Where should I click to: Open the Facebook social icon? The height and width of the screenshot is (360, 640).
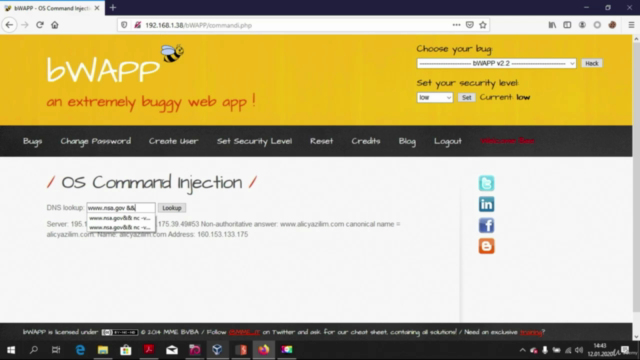[x=487, y=225]
